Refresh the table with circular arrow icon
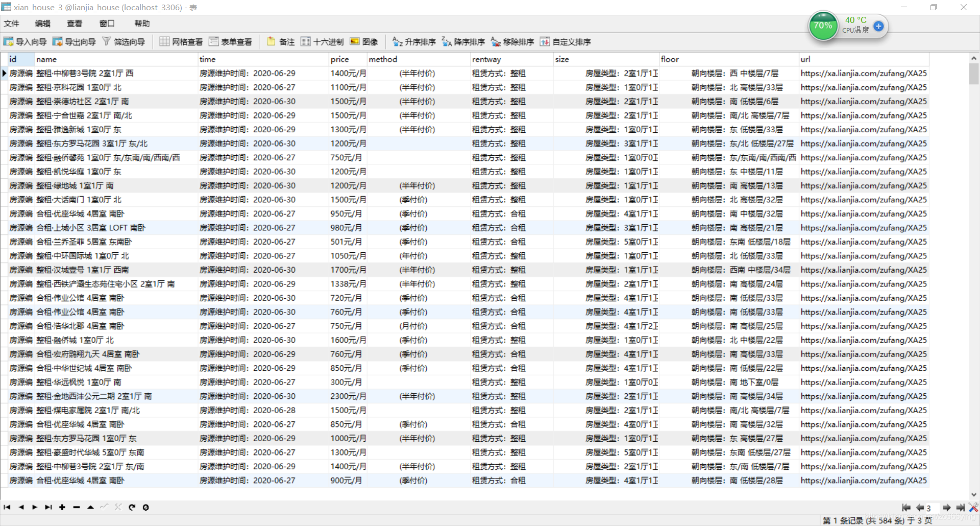Viewport: 980px width, 526px height. [132, 507]
